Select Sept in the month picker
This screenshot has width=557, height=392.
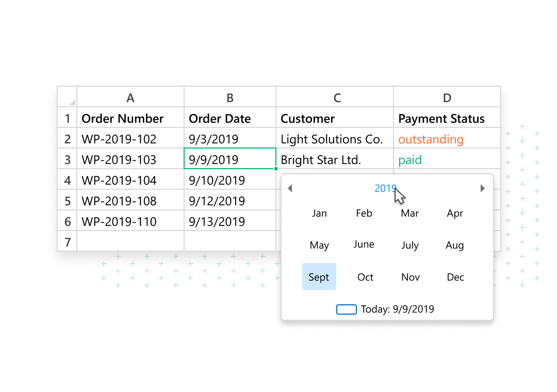click(x=319, y=277)
